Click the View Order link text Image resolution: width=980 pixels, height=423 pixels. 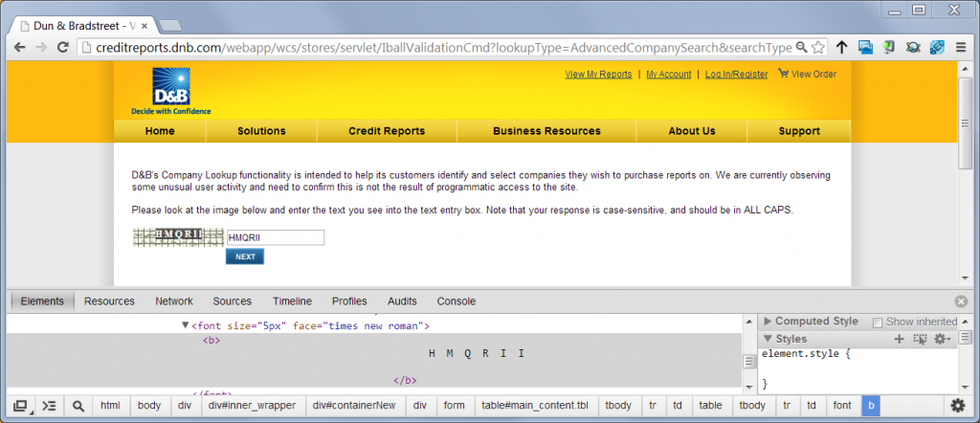tap(813, 75)
